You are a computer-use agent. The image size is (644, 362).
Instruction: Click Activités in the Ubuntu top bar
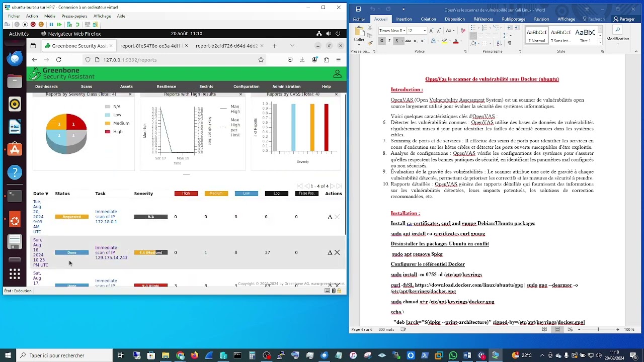pyautogui.click(x=19, y=34)
